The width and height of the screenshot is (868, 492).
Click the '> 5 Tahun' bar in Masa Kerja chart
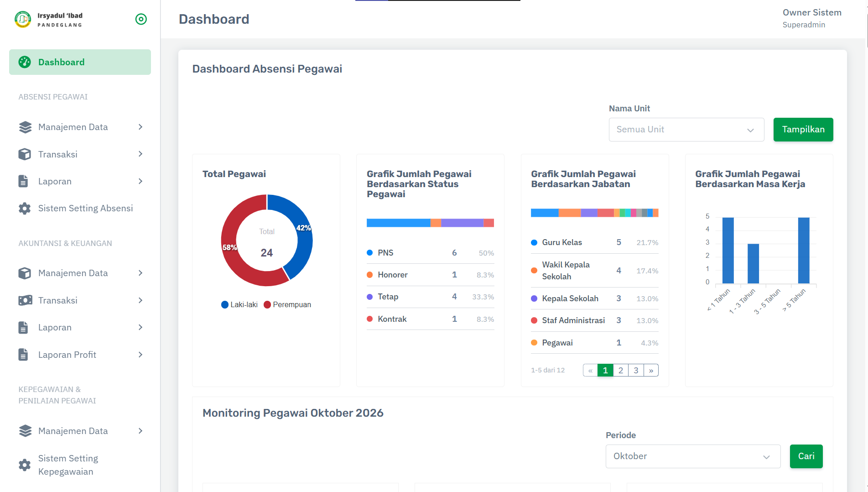(804, 251)
